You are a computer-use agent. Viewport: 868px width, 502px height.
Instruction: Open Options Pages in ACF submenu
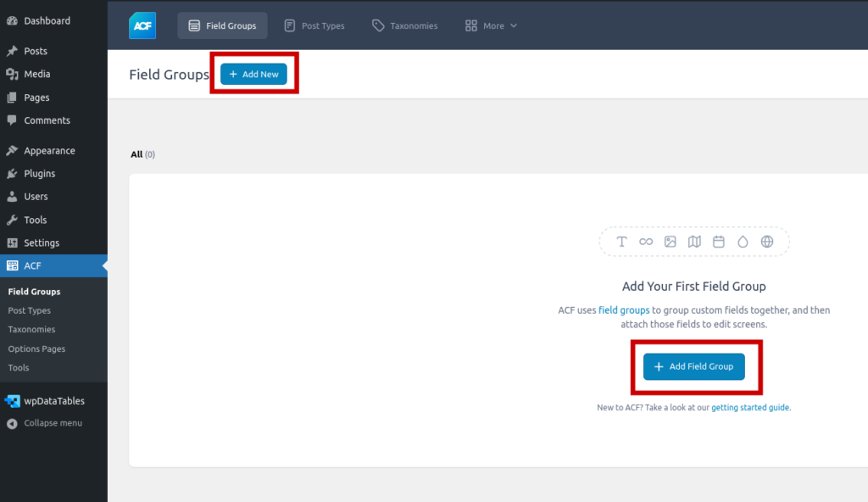[x=36, y=349]
